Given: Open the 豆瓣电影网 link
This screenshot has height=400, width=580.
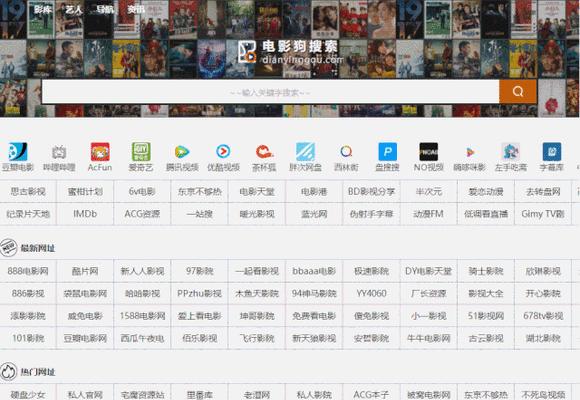Looking at the screenshot, I should [x=85, y=338].
